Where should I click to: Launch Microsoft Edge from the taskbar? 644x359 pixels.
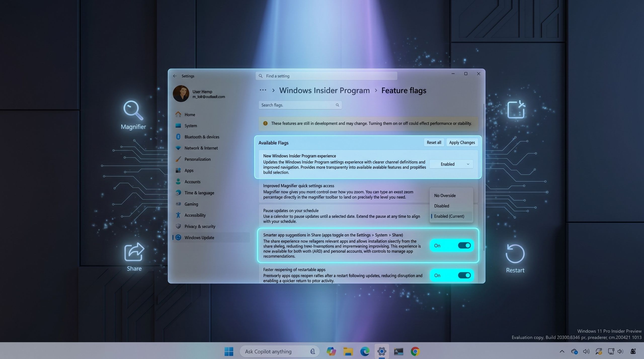365,351
